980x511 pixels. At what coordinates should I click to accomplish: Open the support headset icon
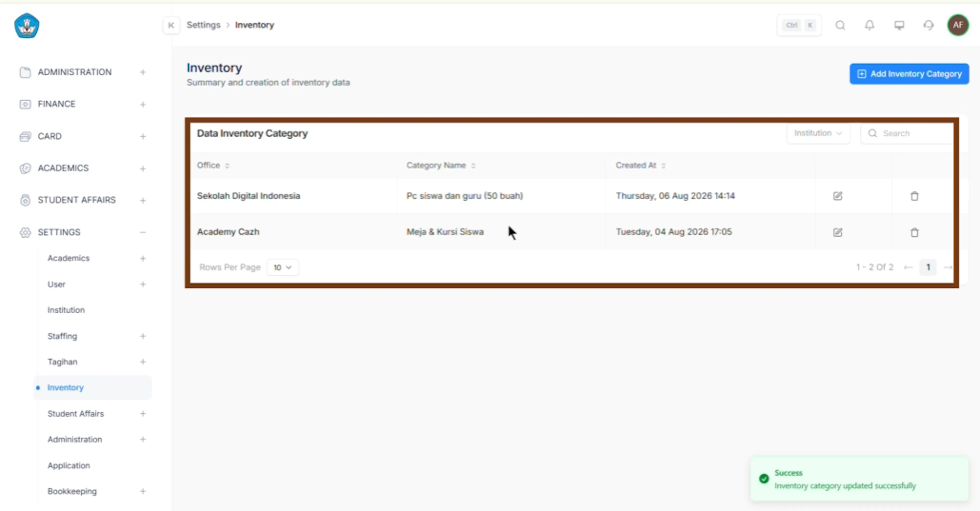(x=928, y=25)
